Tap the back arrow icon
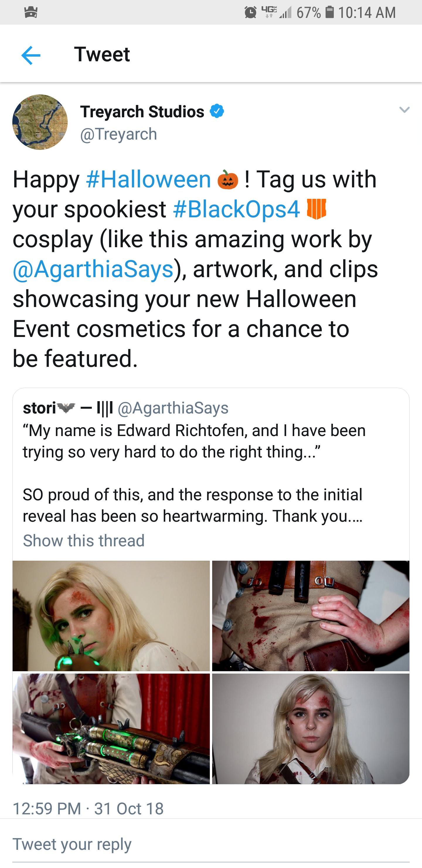 (x=31, y=55)
